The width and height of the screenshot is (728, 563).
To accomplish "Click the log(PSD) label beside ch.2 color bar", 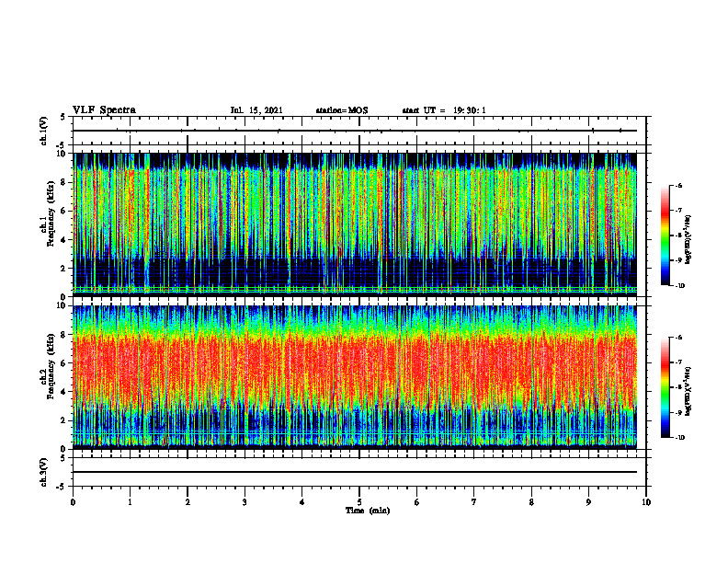I will [688, 392].
